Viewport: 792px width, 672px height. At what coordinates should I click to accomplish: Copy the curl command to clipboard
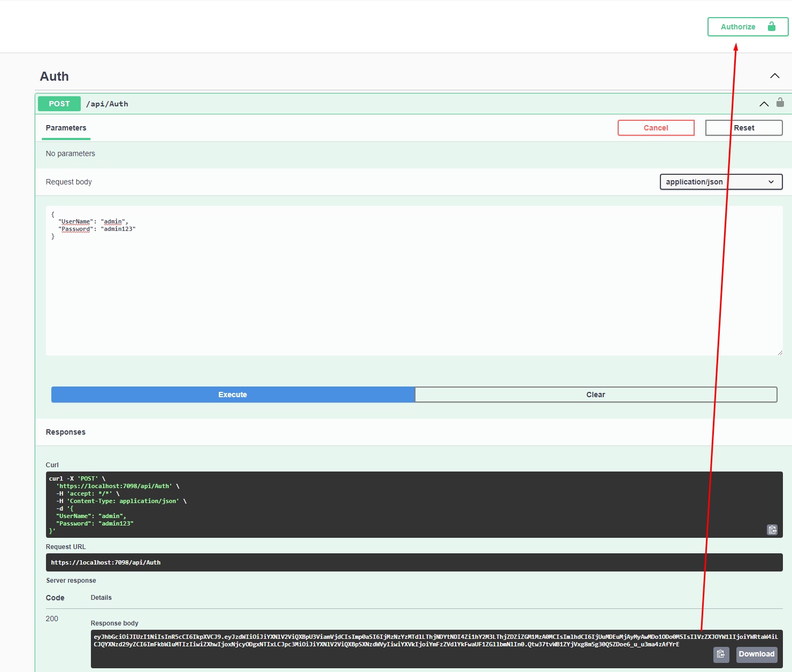(772, 530)
